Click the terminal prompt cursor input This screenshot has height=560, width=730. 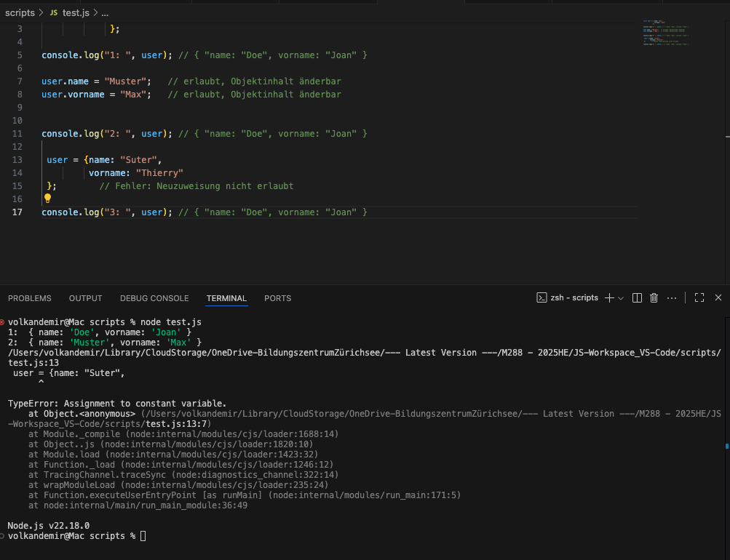point(143,536)
